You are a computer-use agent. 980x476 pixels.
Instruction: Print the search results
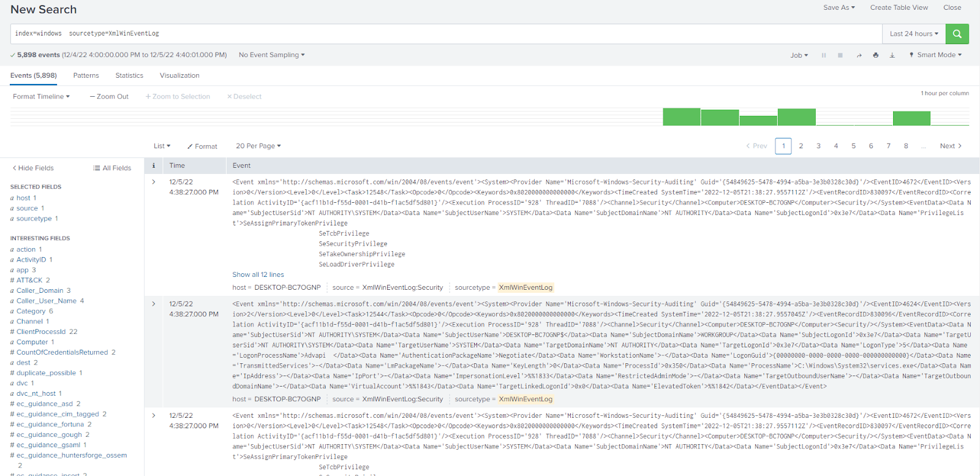click(x=876, y=55)
